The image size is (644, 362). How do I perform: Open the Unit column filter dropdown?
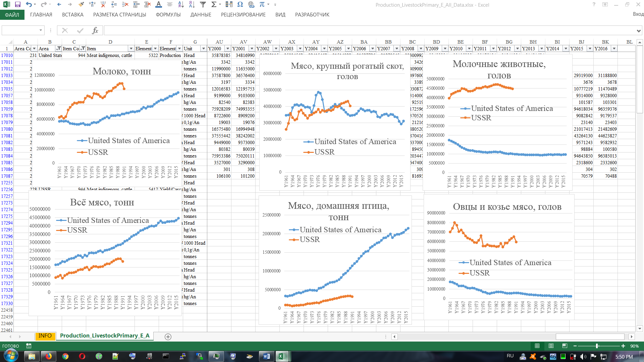(x=203, y=49)
